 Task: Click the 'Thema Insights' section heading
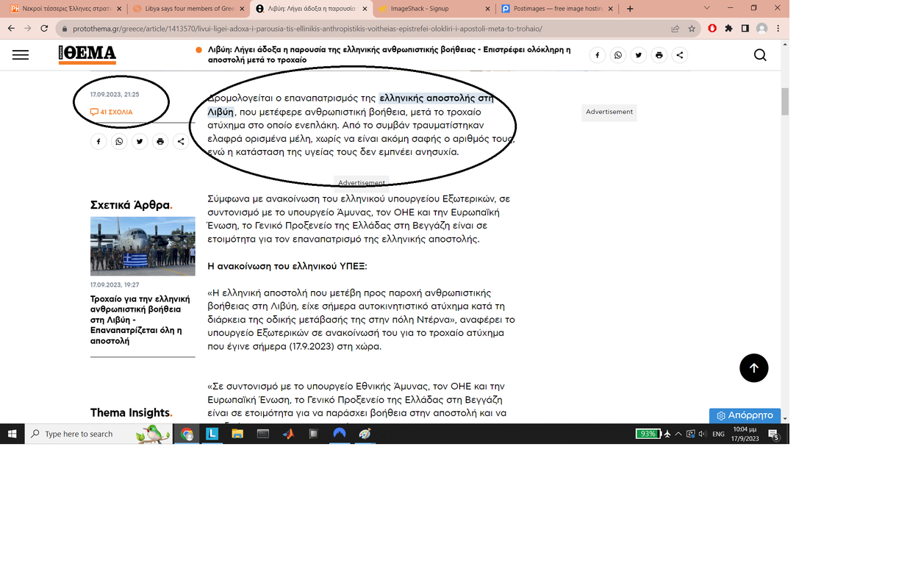pos(131,413)
